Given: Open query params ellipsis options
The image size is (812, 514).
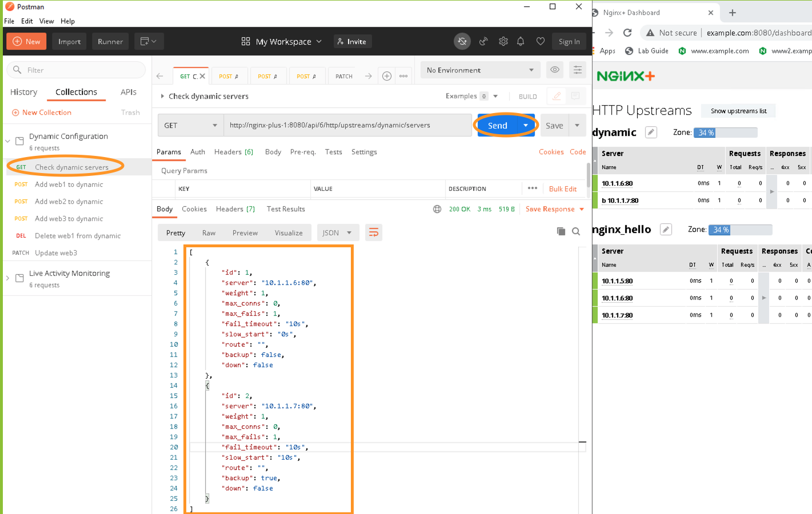Looking at the screenshot, I should coord(533,188).
